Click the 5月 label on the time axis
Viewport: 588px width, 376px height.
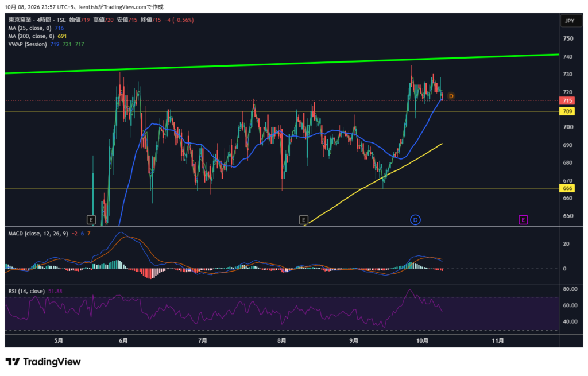click(59, 341)
